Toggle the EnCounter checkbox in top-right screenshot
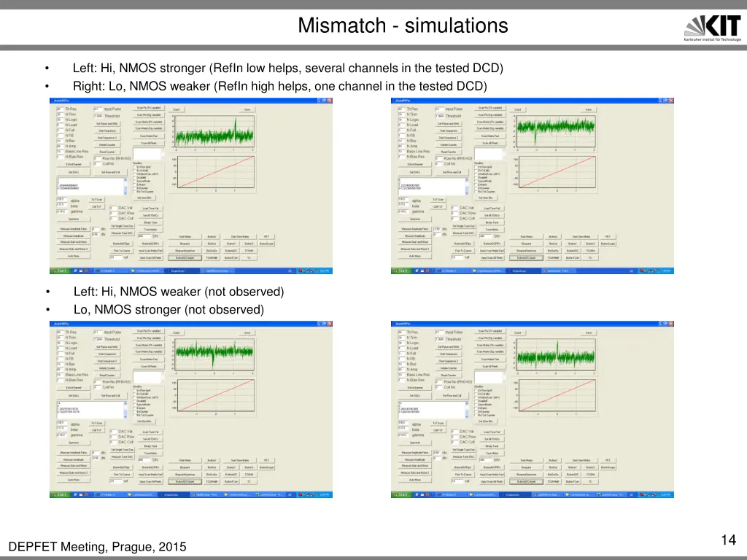 pyautogui.click(x=476, y=187)
